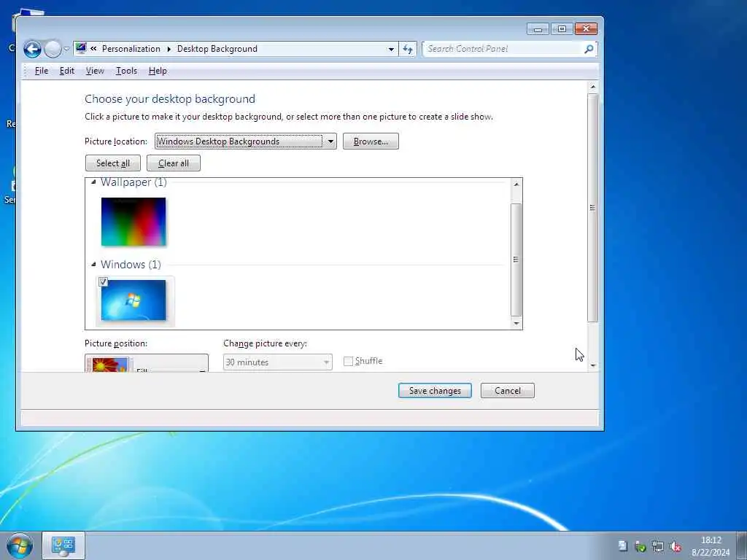This screenshot has height=560, width=747.
Task: Click the Desktop Background breadcrumb
Action: click(x=217, y=49)
